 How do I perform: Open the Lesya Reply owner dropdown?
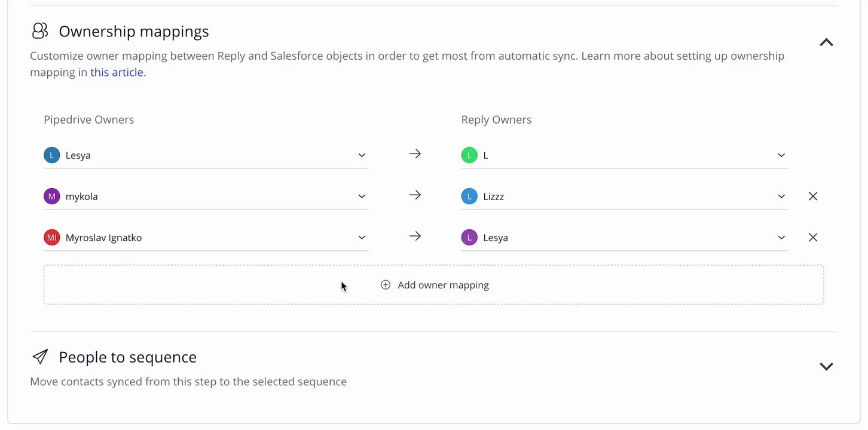pyautogui.click(x=781, y=238)
